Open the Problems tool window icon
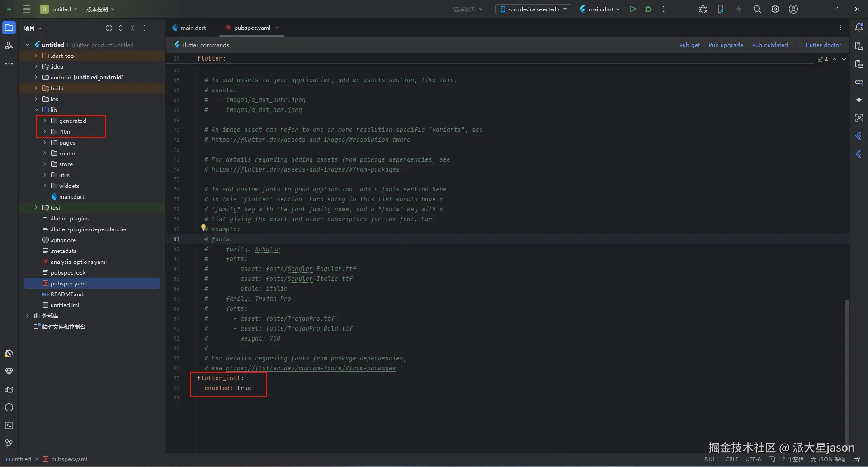This screenshot has height=467, width=868. (9, 407)
